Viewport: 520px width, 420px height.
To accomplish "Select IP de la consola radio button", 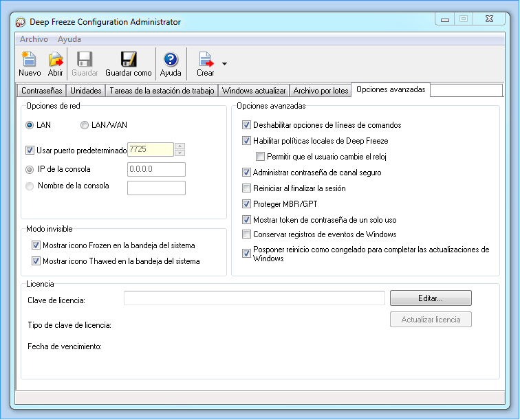I will 30,169.
